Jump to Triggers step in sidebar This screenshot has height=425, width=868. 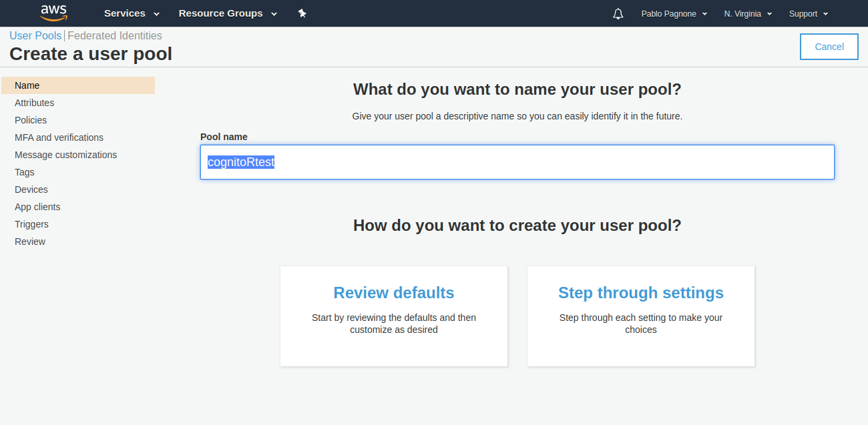click(31, 224)
